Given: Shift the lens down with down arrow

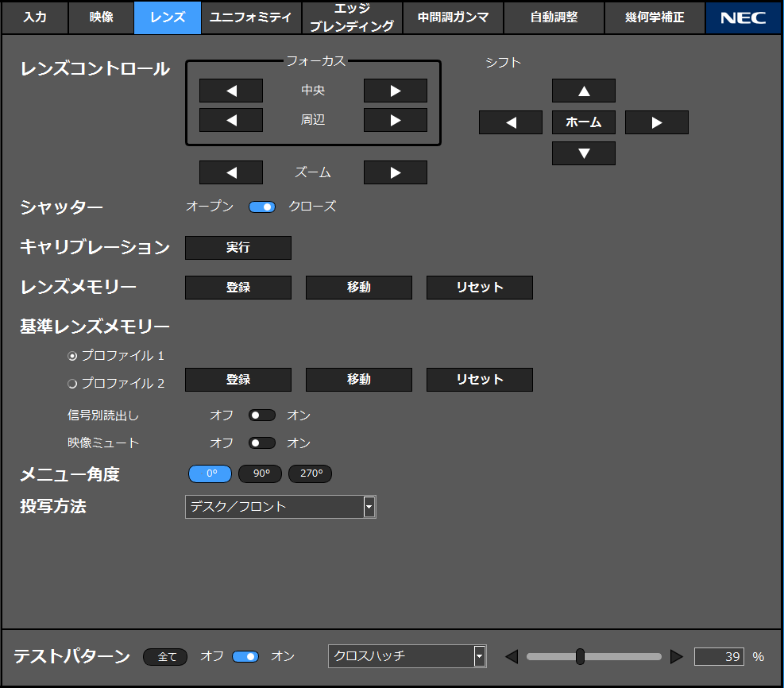Looking at the screenshot, I should pyautogui.click(x=583, y=153).
